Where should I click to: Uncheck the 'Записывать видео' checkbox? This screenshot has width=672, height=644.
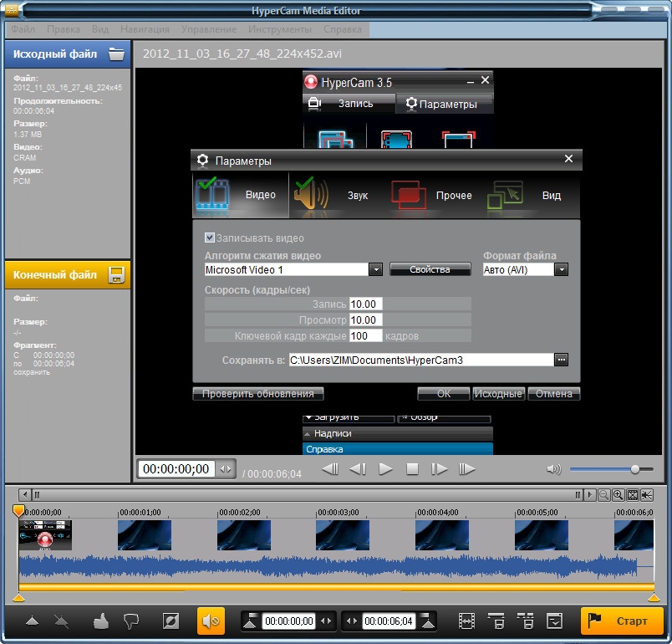pyautogui.click(x=210, y=238)
